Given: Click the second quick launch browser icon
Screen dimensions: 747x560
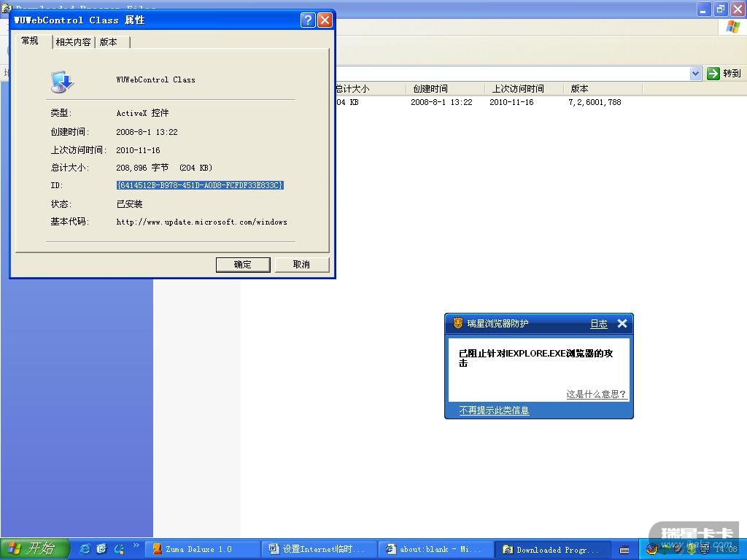Looking at the screenshot, I should pyautogui.click(x=102, y=549).
